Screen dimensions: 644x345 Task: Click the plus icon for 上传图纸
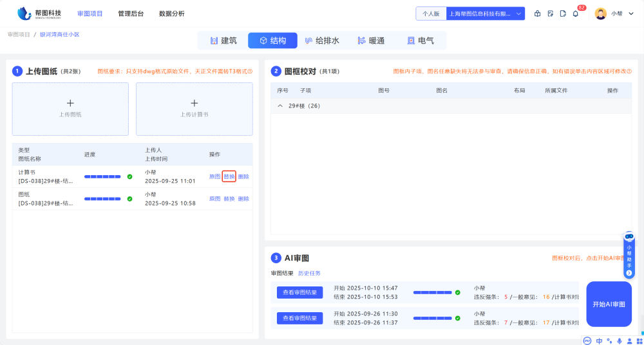coord(70,103)
